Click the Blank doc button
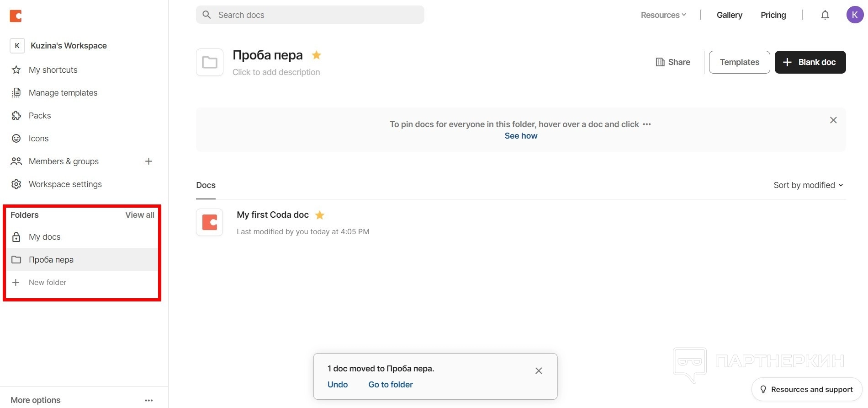The image size is (868, 408). [810, 62]
